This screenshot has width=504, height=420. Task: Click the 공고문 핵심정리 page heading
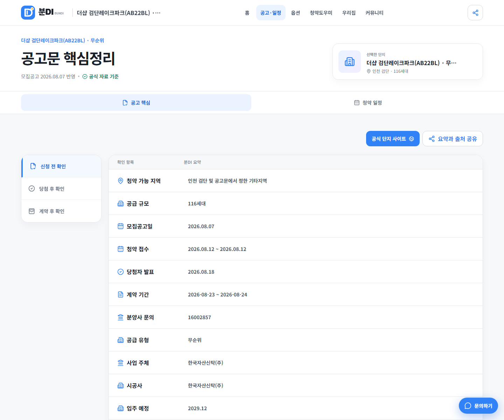coord(68,58)
